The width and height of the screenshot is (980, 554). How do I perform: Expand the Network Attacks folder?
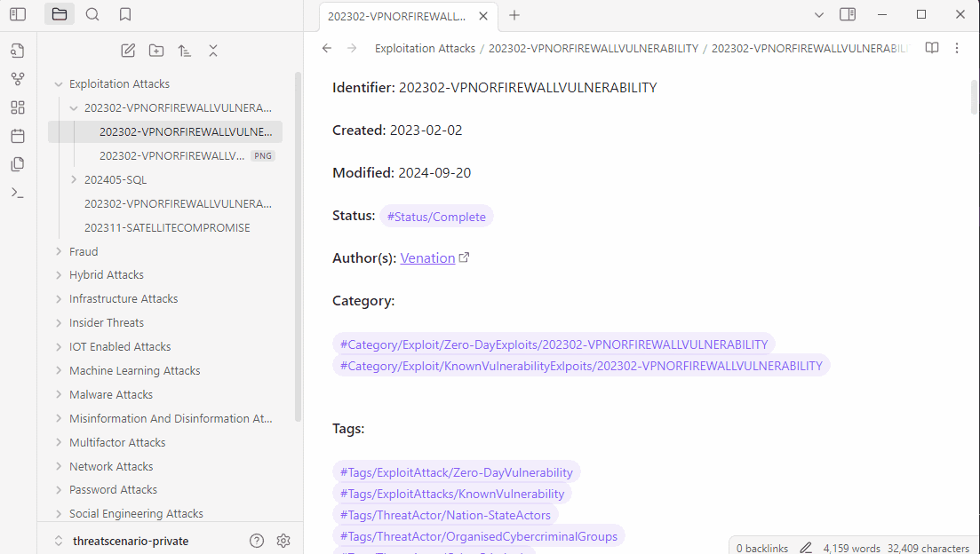tap(59, 467)
